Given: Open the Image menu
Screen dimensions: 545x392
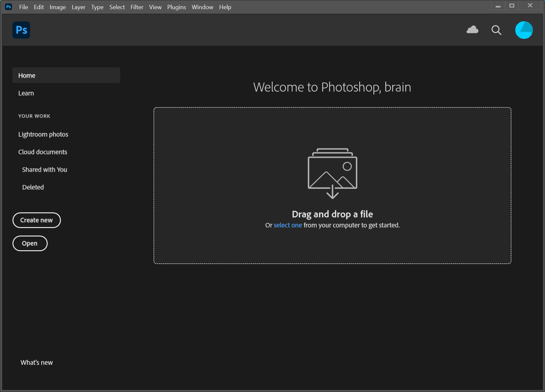Looking at the screenshot, I should click(58, 7).
